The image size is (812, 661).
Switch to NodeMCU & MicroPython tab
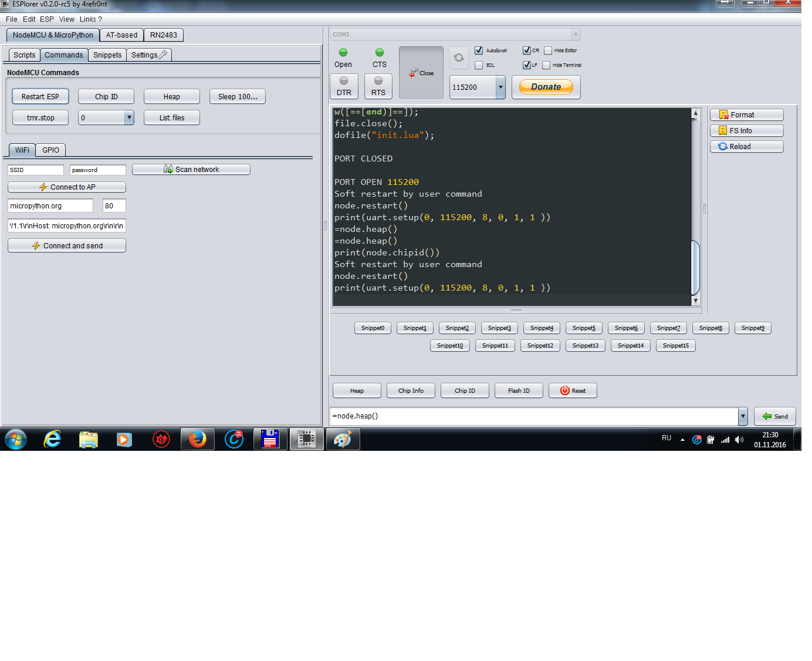click(53, 35)
